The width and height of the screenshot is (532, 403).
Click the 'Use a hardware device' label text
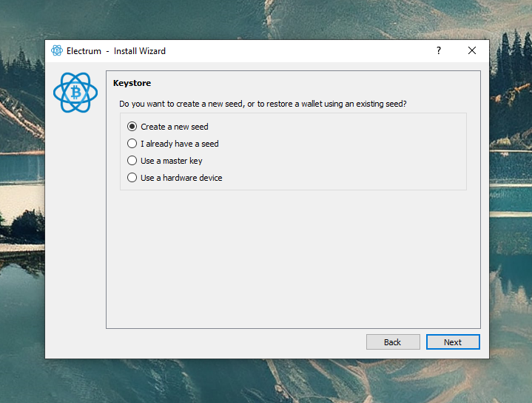(x=181, y=178)
